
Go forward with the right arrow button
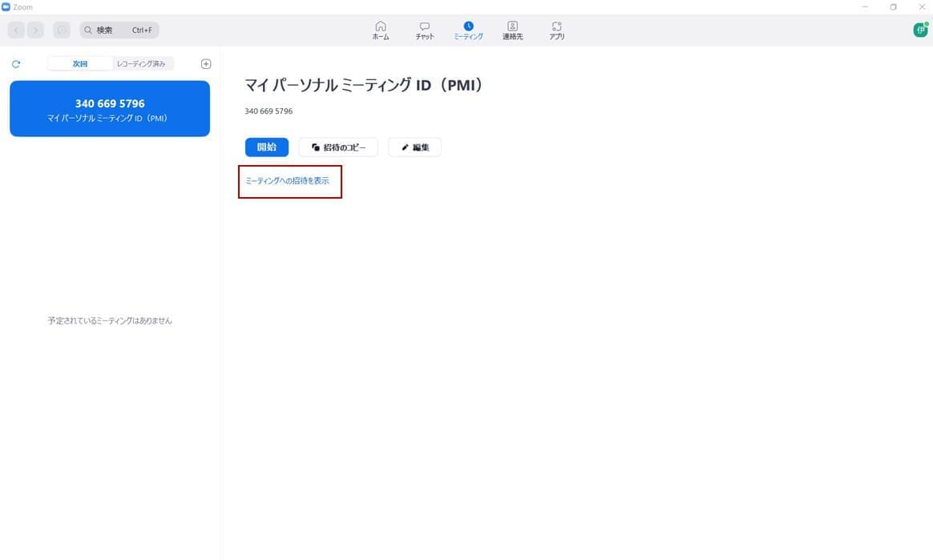(x=35, y=30)
